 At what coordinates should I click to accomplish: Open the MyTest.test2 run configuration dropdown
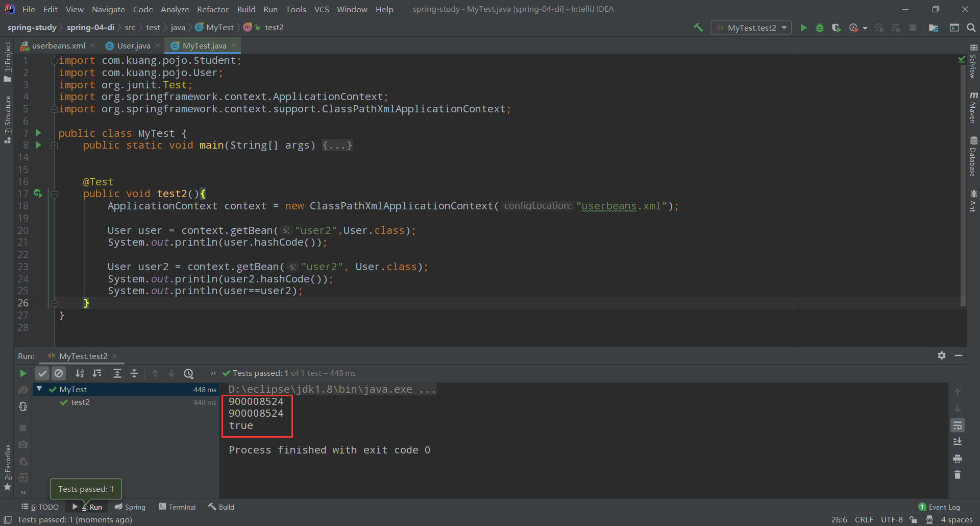(x=751, y=28)
